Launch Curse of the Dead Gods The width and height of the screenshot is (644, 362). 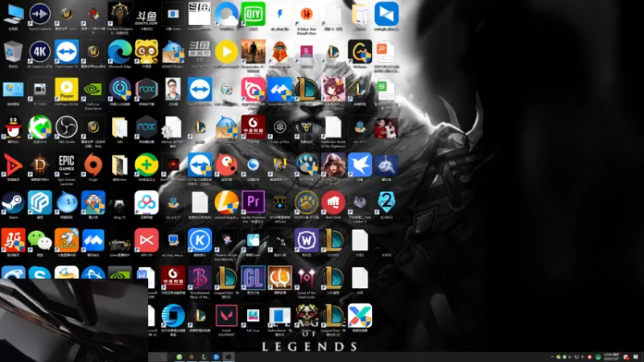(x=307, y=278)
